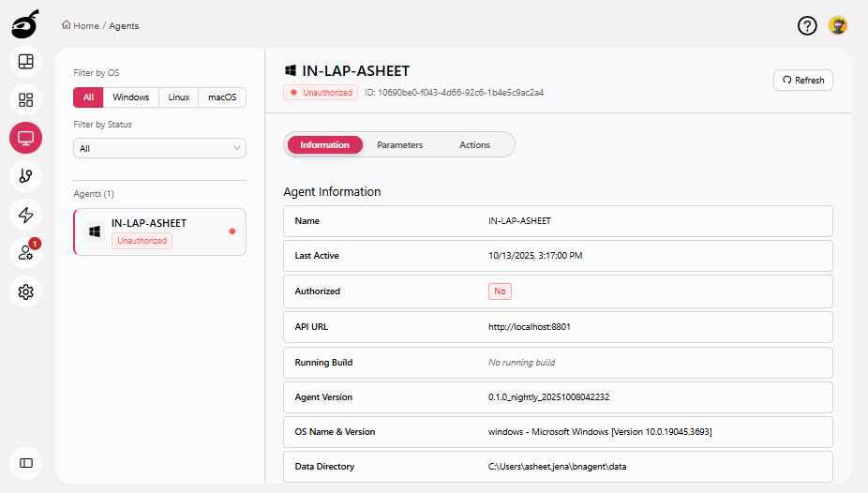Open the user avatar profile menu
868x493 pixels.
pos(838,25)
